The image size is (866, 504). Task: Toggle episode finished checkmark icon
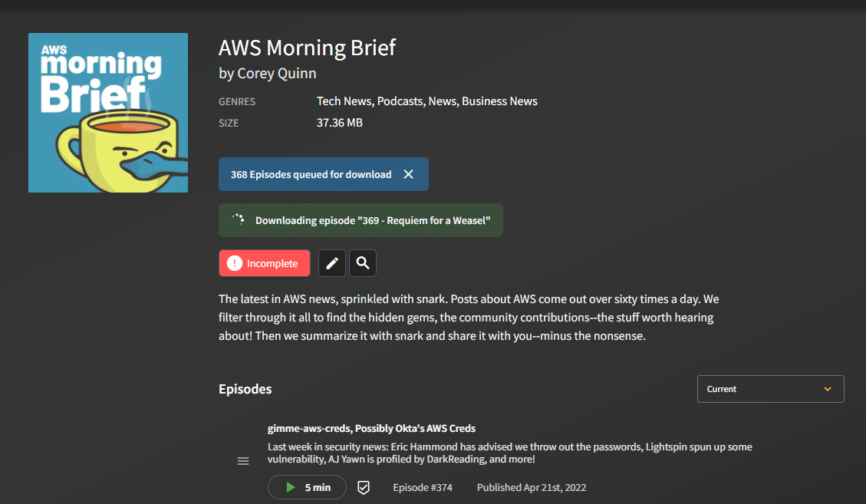tap(364, 487)
